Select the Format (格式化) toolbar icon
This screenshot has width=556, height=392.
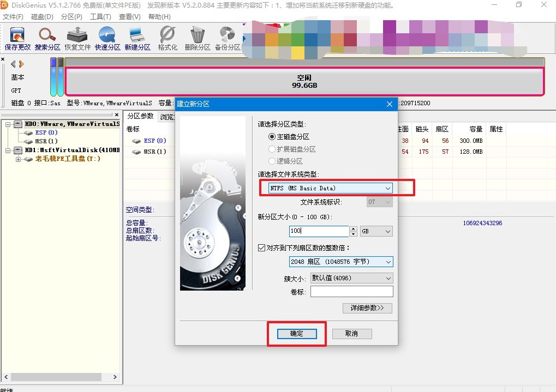tap(168, 38)
